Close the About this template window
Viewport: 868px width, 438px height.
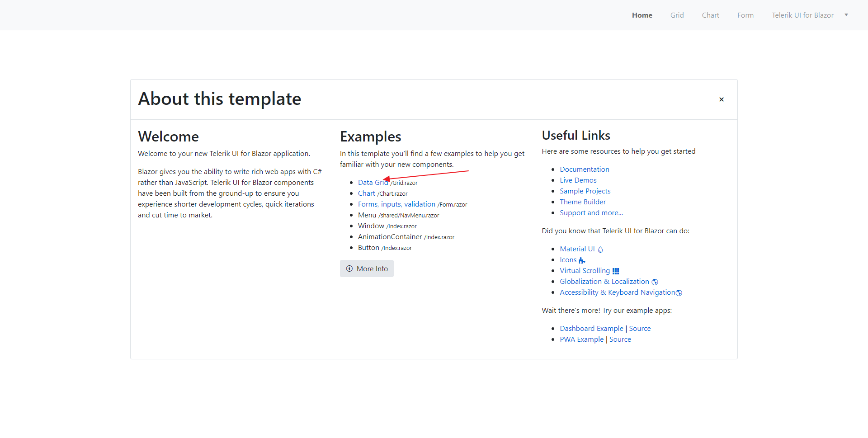coord(721,99)
